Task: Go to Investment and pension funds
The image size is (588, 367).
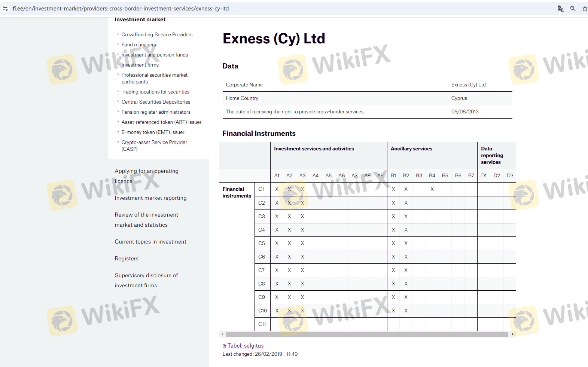Action: pyautogui.click(x=155, y=55)
